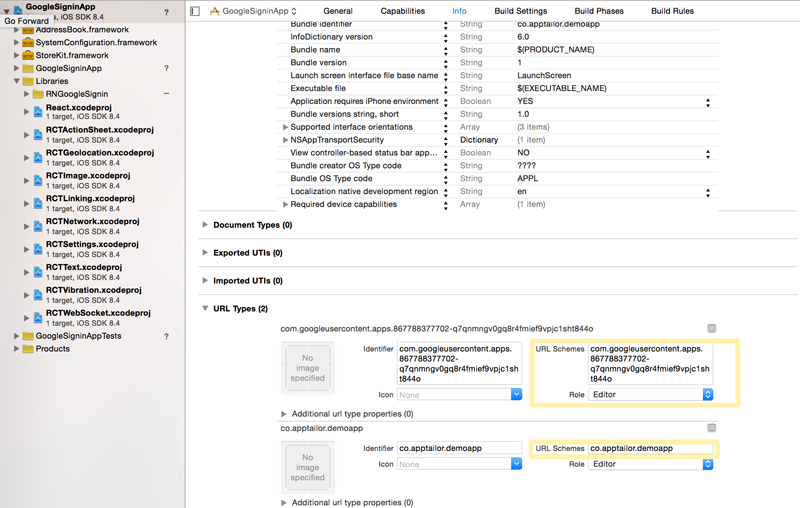Viewport: 800px width, 508px height.
Task: Expand Additional url type properties under googleusercontent
Action: click(284, 414)
